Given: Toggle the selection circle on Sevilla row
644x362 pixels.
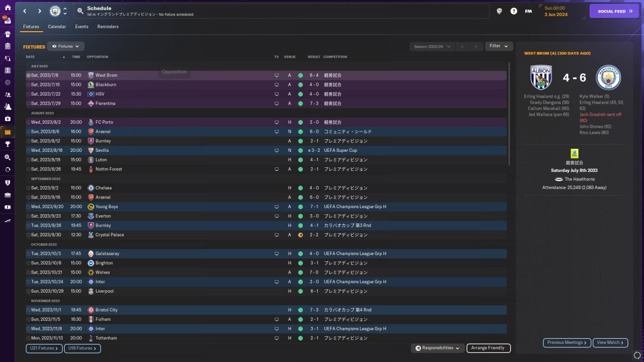Looking at the screenshot, I should (29, 150).
